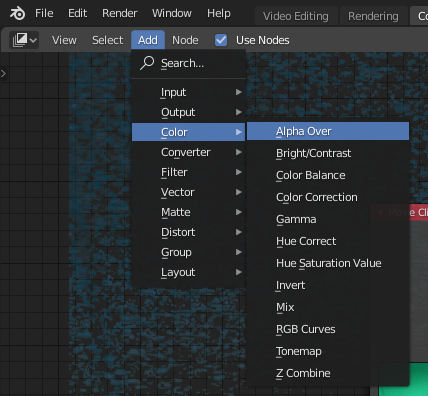Add a Bright/Contrast node
Screen dimensions: 428x396
pyautogui.click(x=328, y=153)
